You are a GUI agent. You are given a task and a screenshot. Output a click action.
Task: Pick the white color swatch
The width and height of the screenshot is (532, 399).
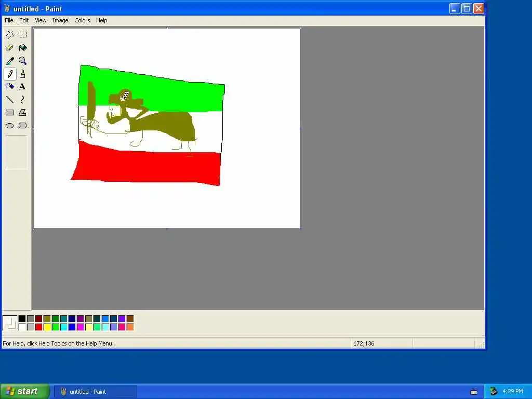coord(22,327)
